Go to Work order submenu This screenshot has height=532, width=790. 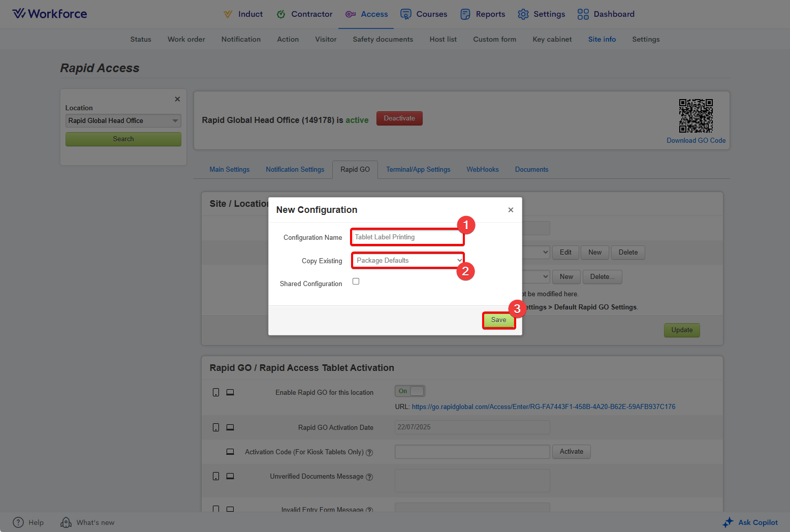pyautogui.click(x=186, y=39)
